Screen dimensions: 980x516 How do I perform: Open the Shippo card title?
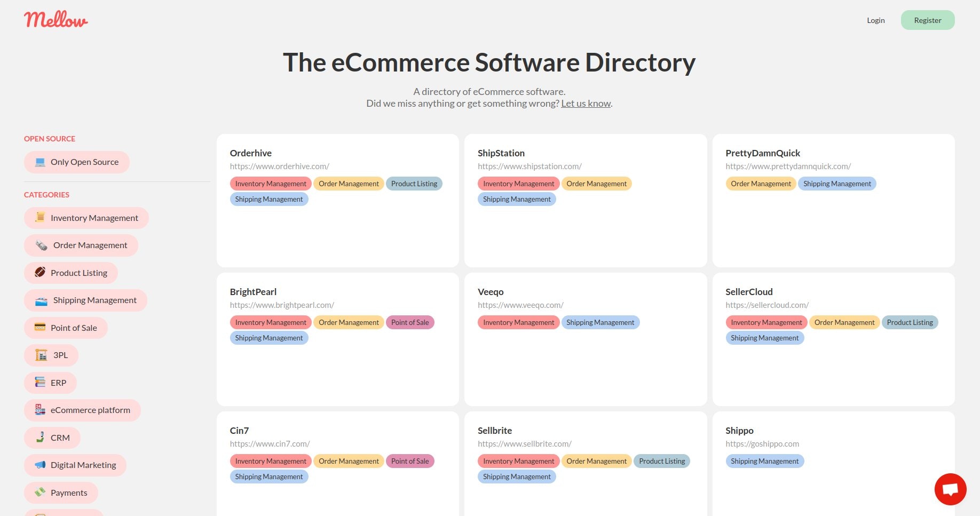point(739,431)
